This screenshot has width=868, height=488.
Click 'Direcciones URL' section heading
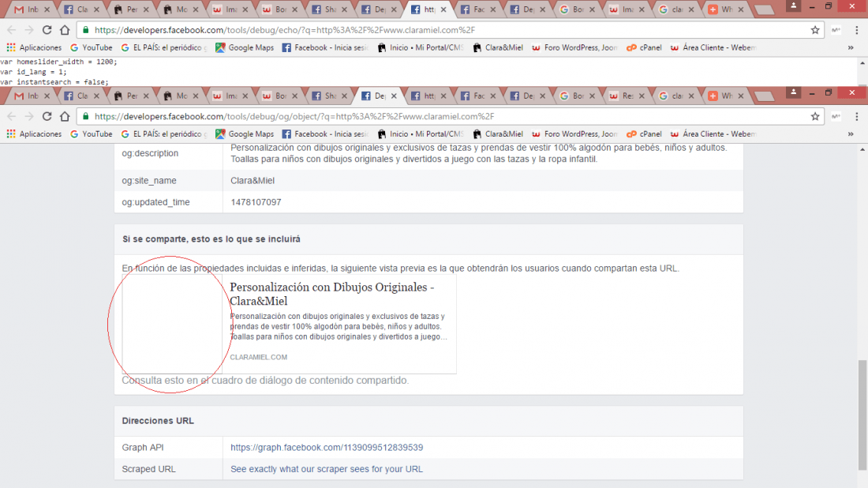158,421
